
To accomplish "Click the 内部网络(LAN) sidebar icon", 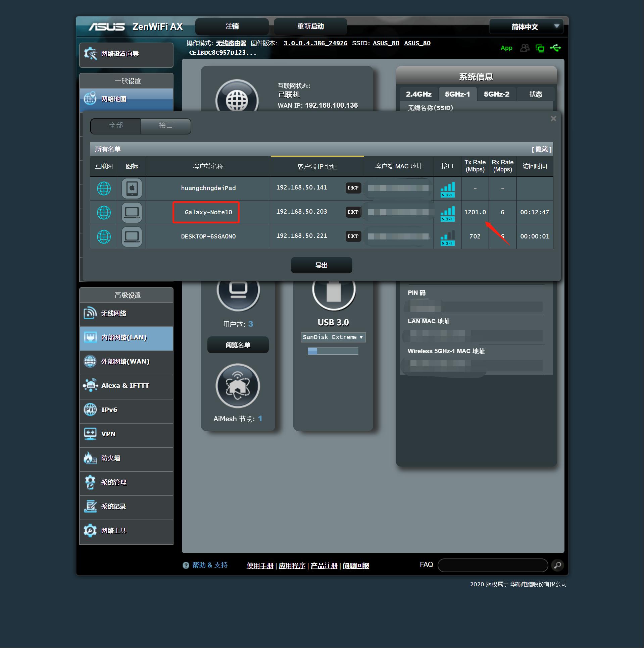I will coord(90,337).
